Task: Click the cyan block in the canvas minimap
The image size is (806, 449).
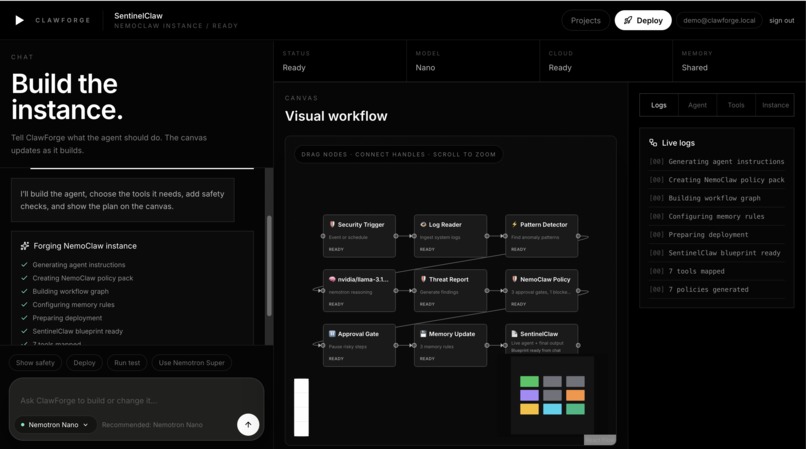Action: click(552, 409)
